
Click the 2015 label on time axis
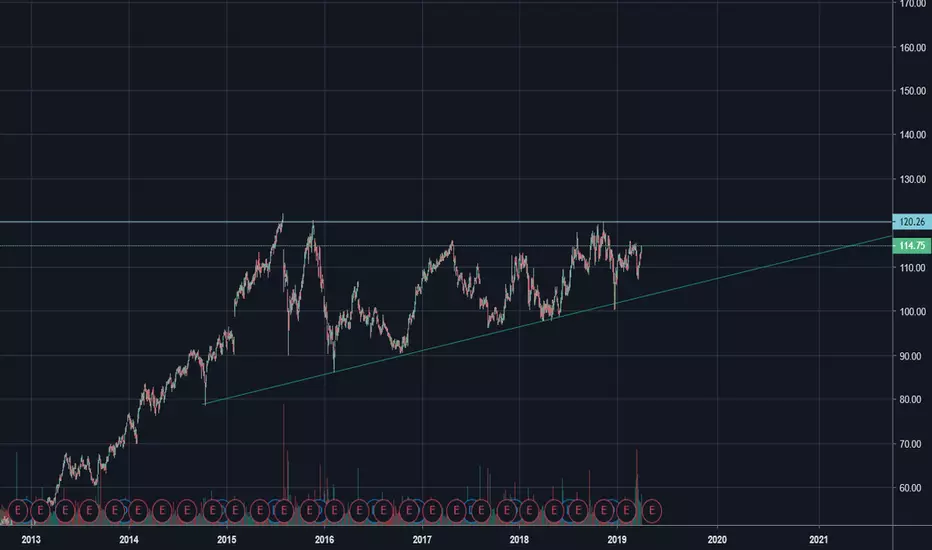pyautogui.click(x=226, y=540)
